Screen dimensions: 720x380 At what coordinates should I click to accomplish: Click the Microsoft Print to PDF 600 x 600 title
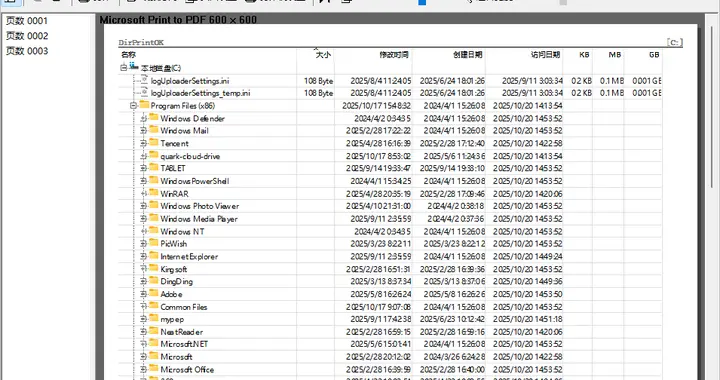click(178, 20)
